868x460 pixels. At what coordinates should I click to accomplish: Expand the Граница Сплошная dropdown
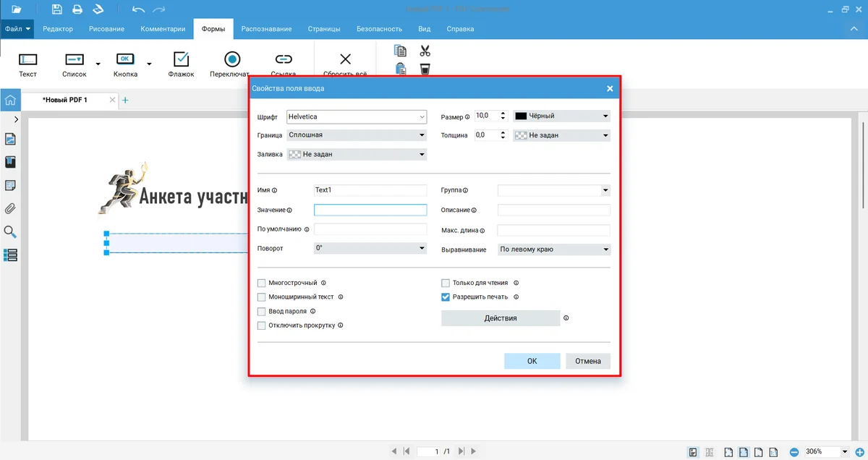[356, 135]
